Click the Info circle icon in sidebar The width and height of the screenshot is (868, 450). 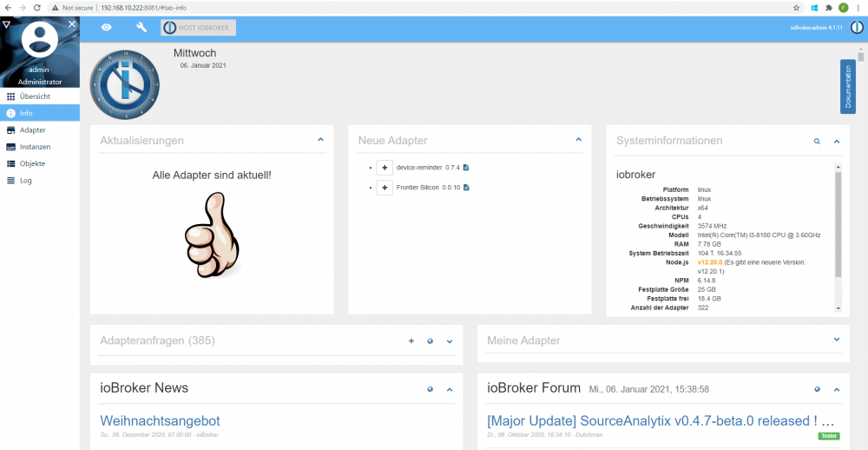[10, 113]
